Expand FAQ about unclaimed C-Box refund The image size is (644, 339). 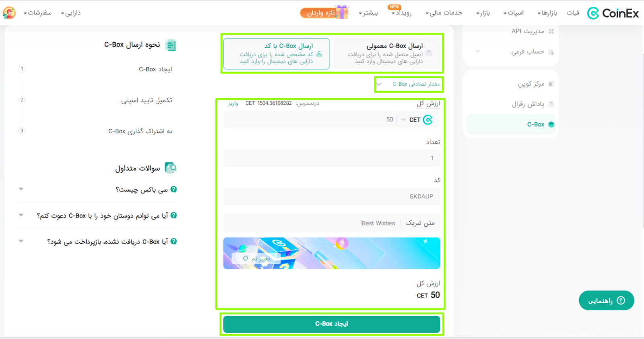(98, 241)
